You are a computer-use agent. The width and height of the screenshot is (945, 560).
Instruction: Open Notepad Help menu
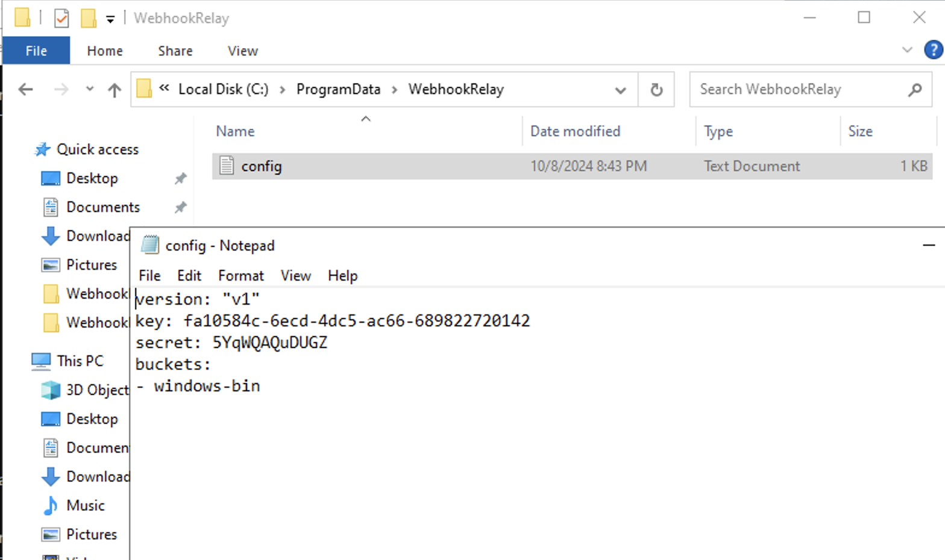coord(343,276)
